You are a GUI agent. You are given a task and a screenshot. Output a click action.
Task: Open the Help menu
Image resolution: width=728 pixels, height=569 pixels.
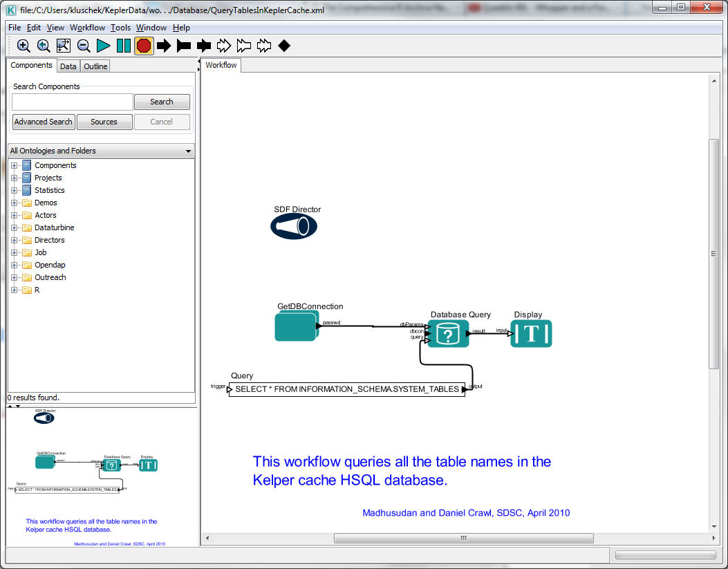coord(181,28)
